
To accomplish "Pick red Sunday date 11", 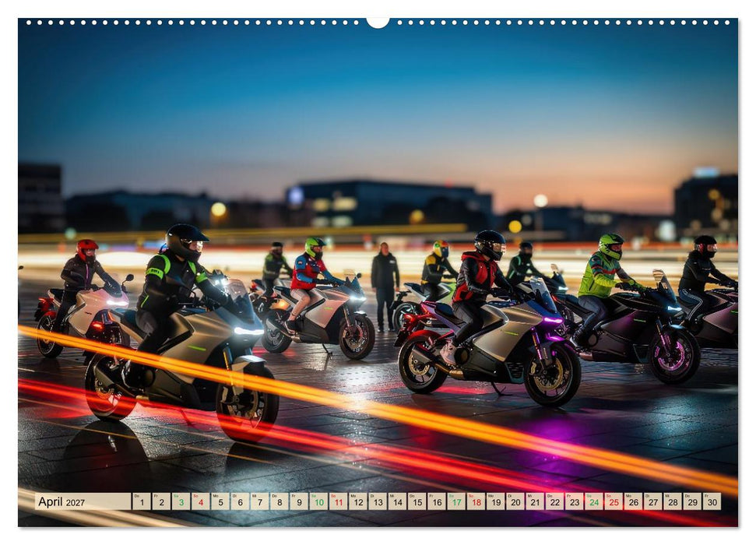I will 339,501.
